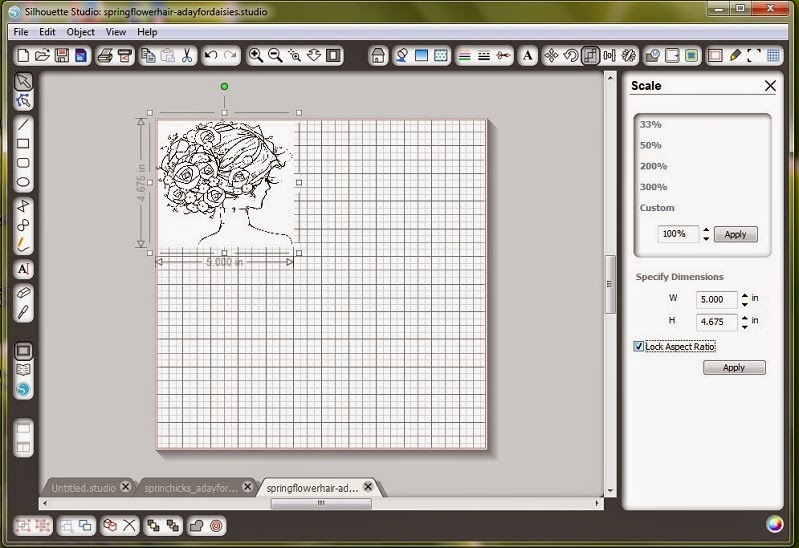The height and width of the screenshot is (548, 799).
Task: Scale the object to 33%
Action: pyautogui.click(x=651, y=124)
